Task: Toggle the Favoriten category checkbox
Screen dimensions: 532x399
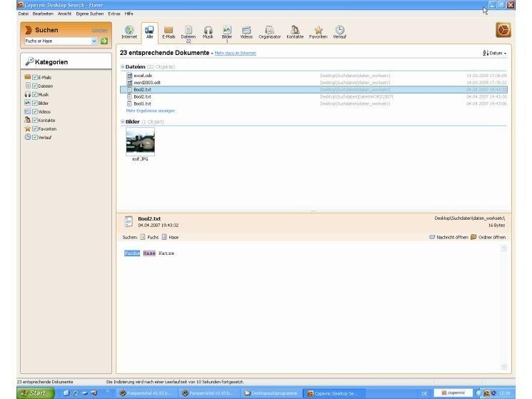Action: (35, 128)
